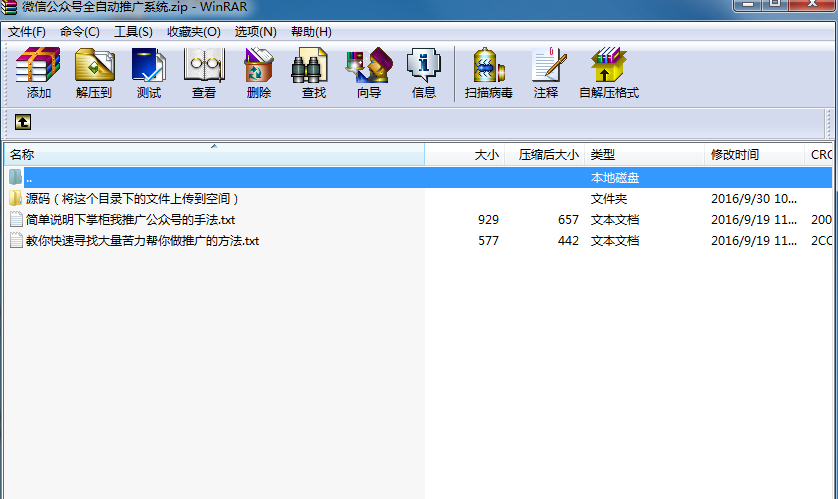Sort by 名称 column header
The width and height of the screenshot is (838, 499).
(x=214, y=154)
